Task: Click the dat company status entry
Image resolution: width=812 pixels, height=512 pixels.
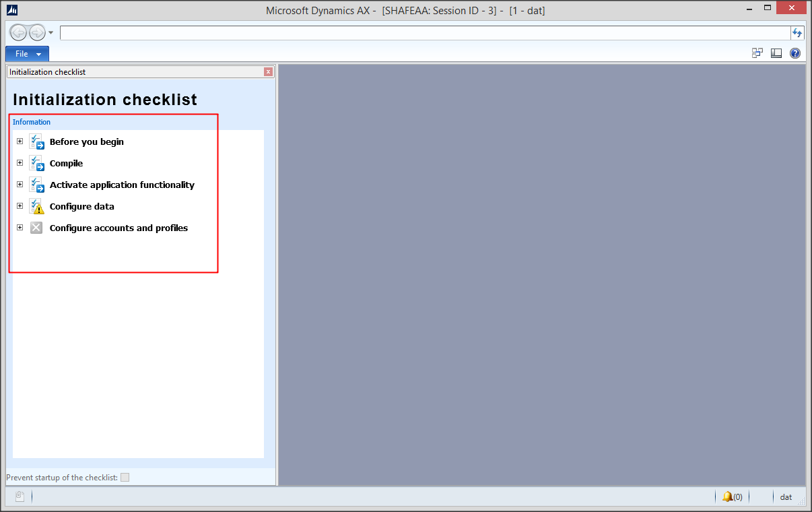Action: tap(786, 497)
